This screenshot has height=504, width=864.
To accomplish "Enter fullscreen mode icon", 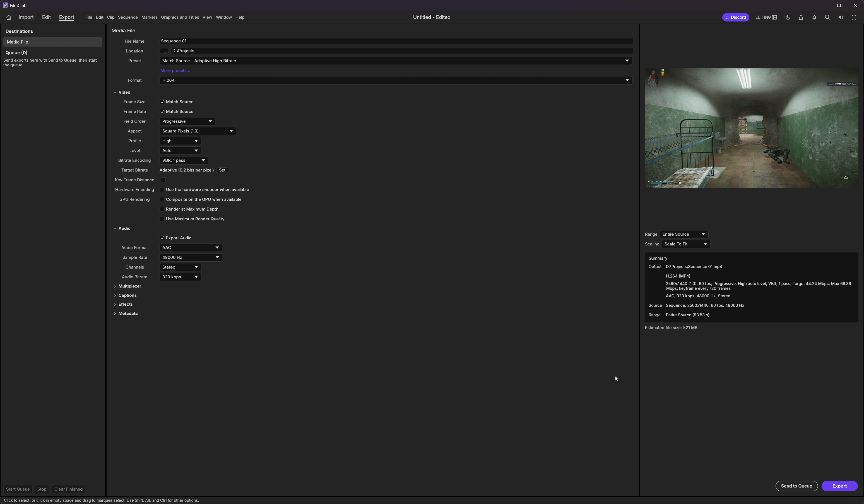I will tap(854, 17).
